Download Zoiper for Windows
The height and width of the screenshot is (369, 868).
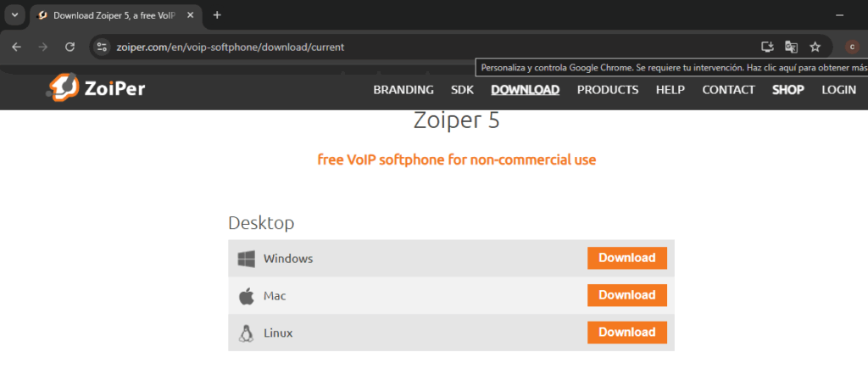click(x=626, y=258)
